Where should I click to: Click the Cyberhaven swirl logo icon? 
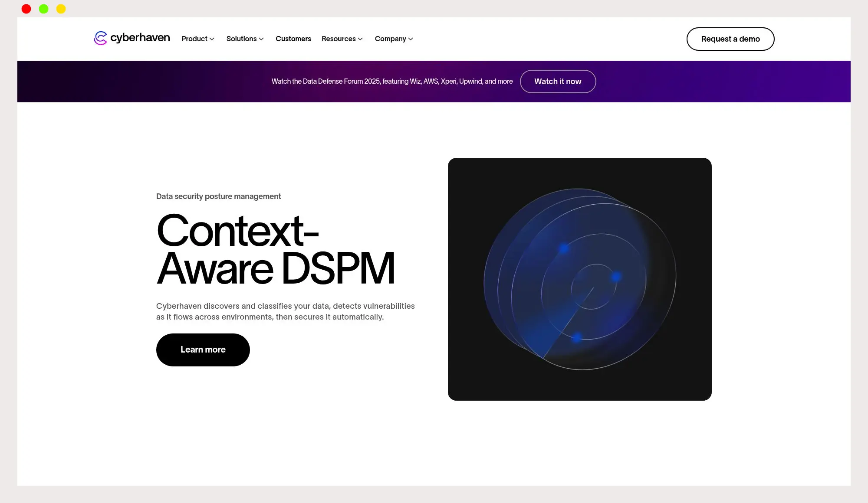tap(100, 38)
